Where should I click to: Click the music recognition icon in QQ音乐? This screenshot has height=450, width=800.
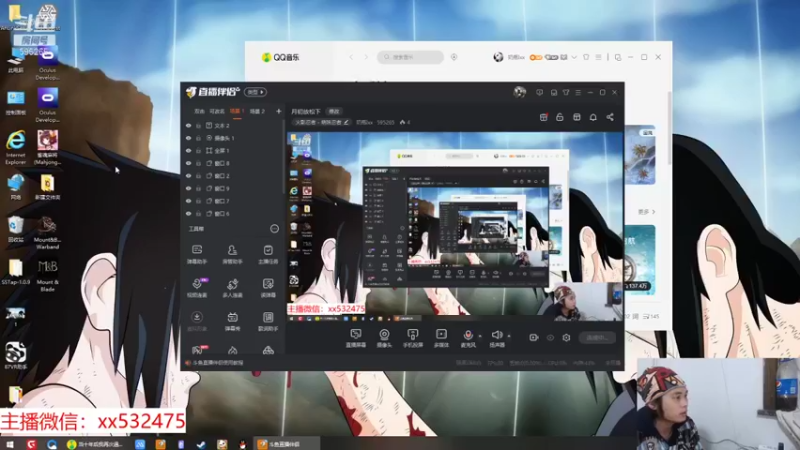(454, 57)
